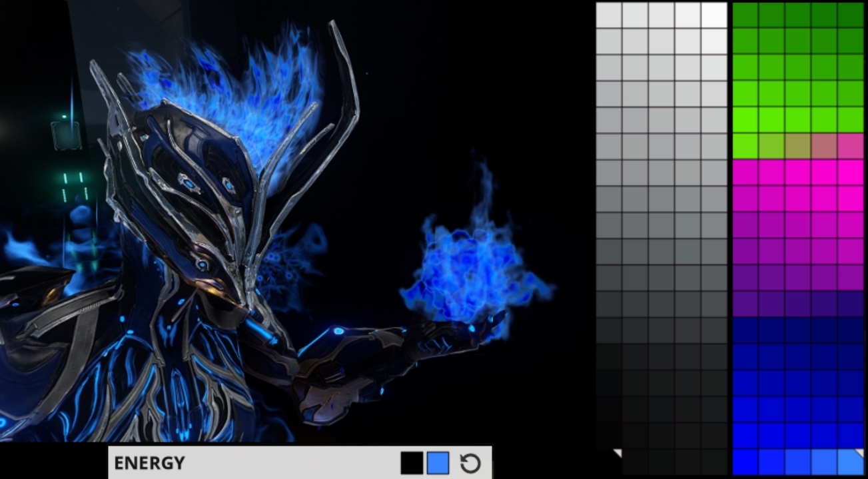Pick the light blue swatch with corner marker
This screenshot has width=868, height=479.
click(x=851, y=462)
